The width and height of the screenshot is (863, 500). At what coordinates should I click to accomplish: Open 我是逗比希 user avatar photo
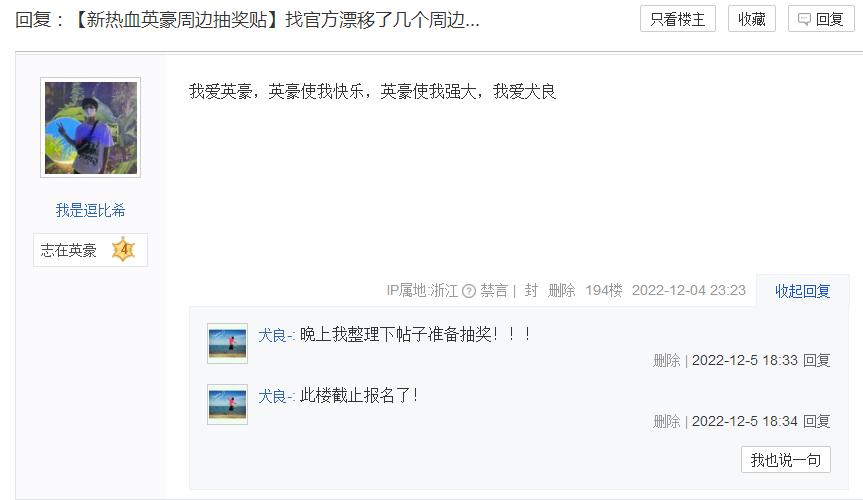coord(91,128)
